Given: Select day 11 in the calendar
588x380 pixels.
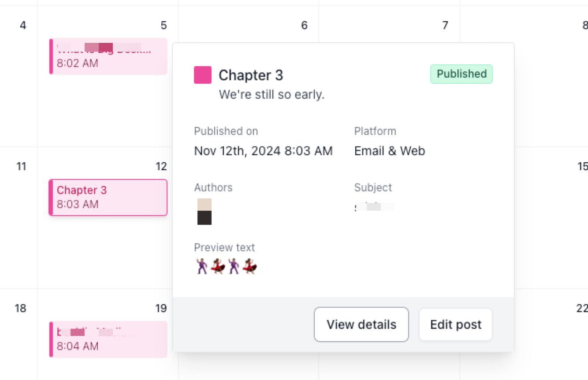Looking at the screenshot, I should (x=21, y=166).
